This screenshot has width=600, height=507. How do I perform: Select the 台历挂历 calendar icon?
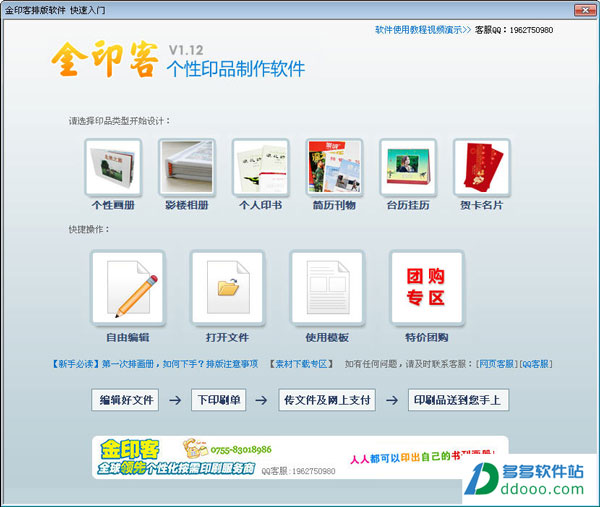point(408,167)
